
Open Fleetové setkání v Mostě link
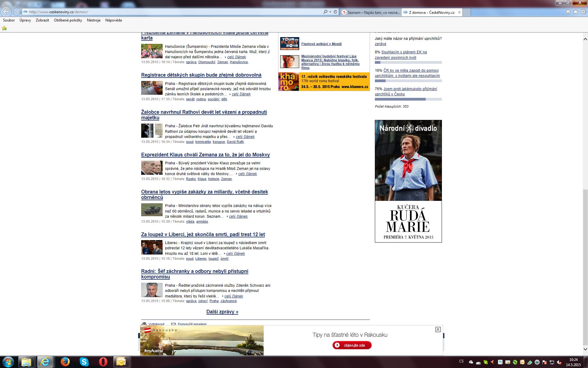pos(322,44)
